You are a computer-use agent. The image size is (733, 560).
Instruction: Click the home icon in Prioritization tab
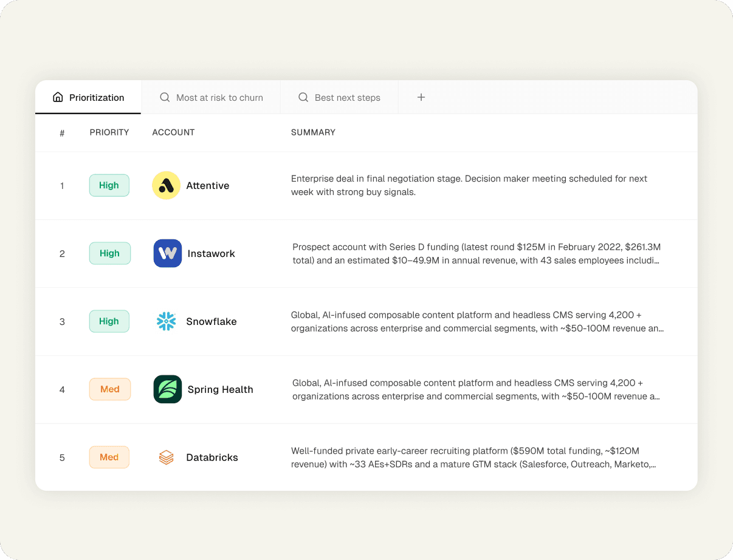pos(58,97)
